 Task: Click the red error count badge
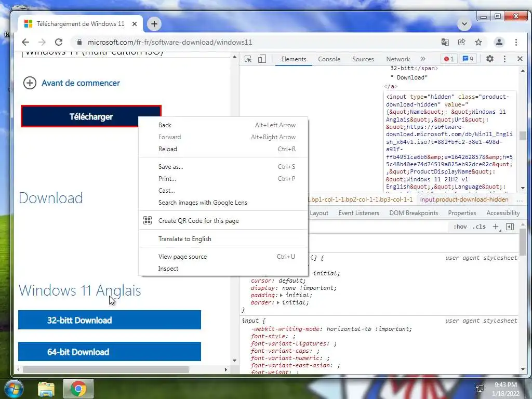[x=449, y=59]
